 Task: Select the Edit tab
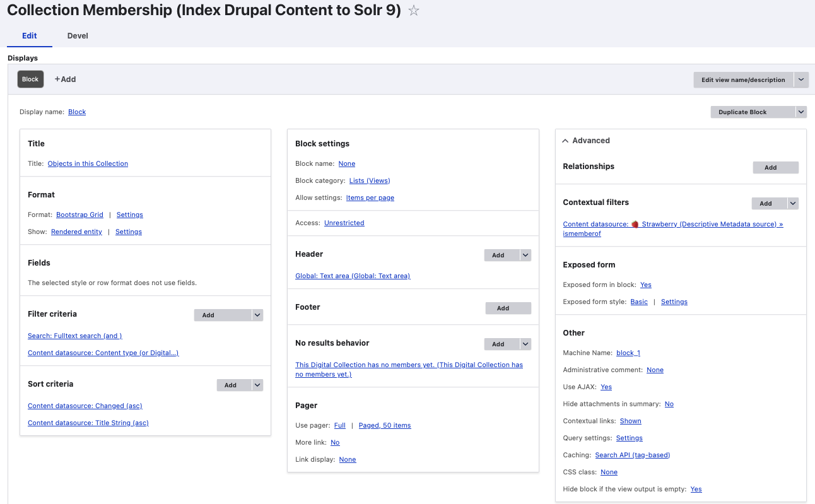pyautogui.click(x=30, y=36)
